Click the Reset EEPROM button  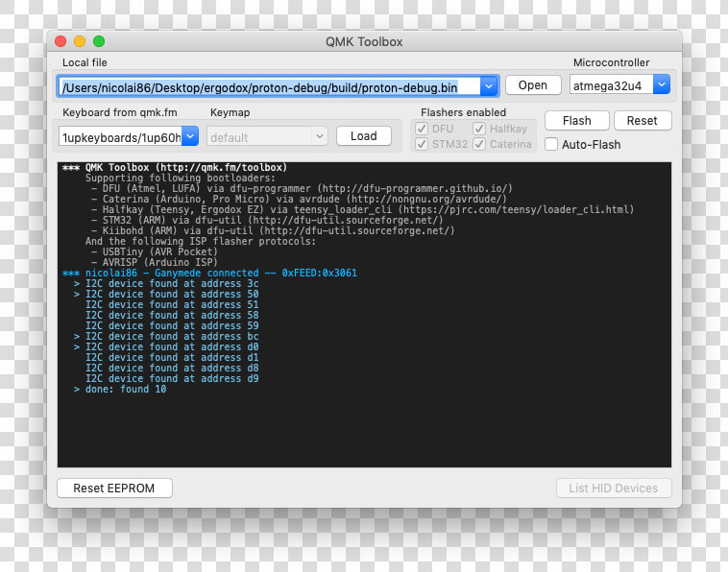pyautogui.click(x=114, y=489)
